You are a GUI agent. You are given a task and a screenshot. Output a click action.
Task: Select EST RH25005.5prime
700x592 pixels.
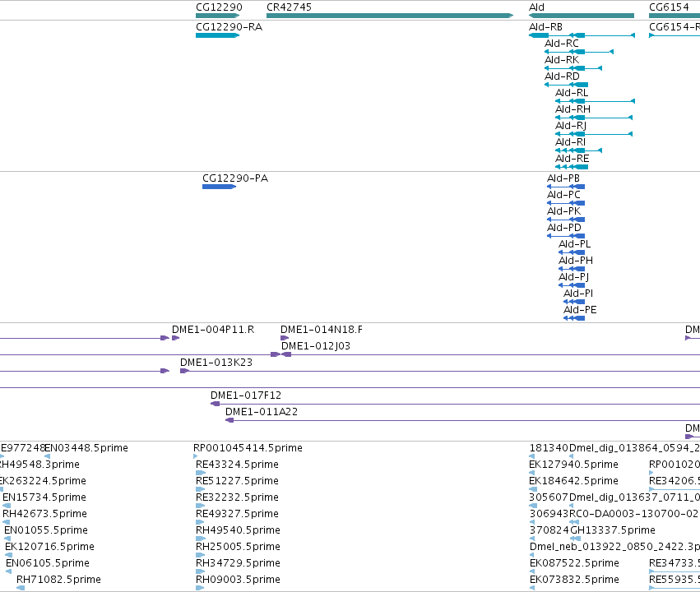[201, 555]
